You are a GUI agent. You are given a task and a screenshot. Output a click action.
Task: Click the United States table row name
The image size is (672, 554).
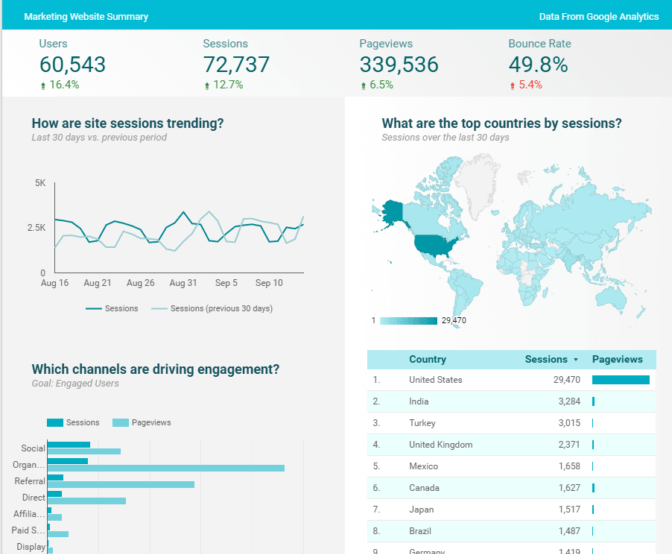435,380
